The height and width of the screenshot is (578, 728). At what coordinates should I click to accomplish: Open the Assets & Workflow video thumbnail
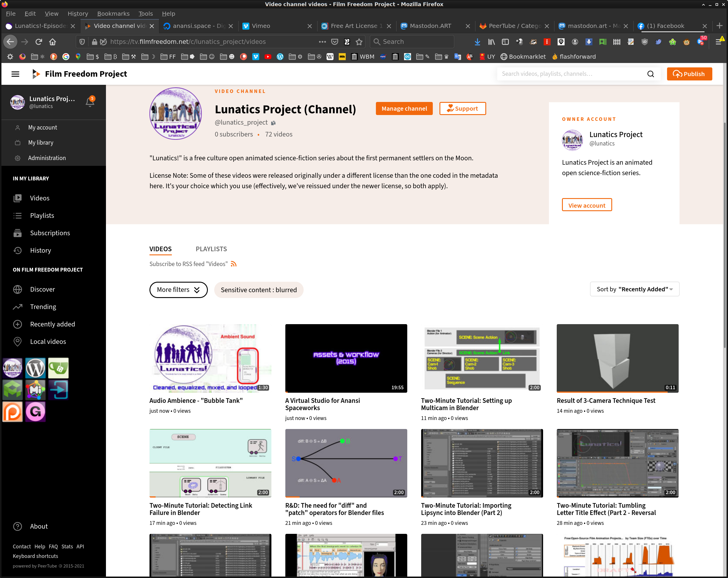tap(346, 358)
